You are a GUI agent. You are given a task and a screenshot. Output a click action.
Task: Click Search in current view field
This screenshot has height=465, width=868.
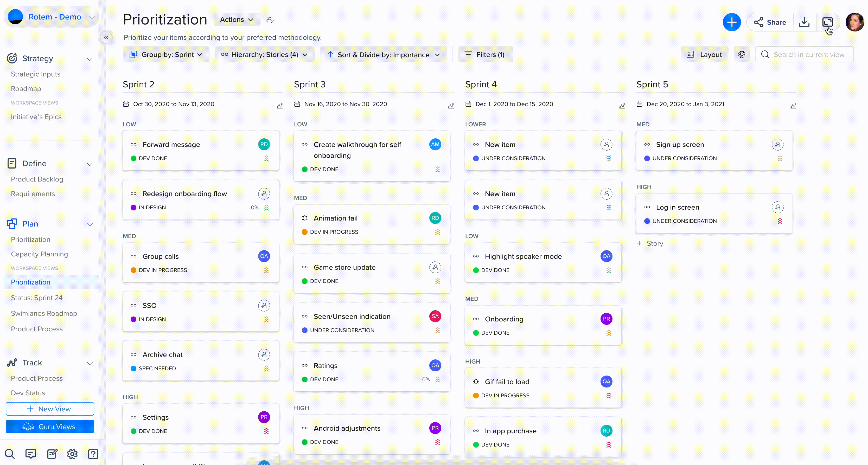tap(809, 55)
